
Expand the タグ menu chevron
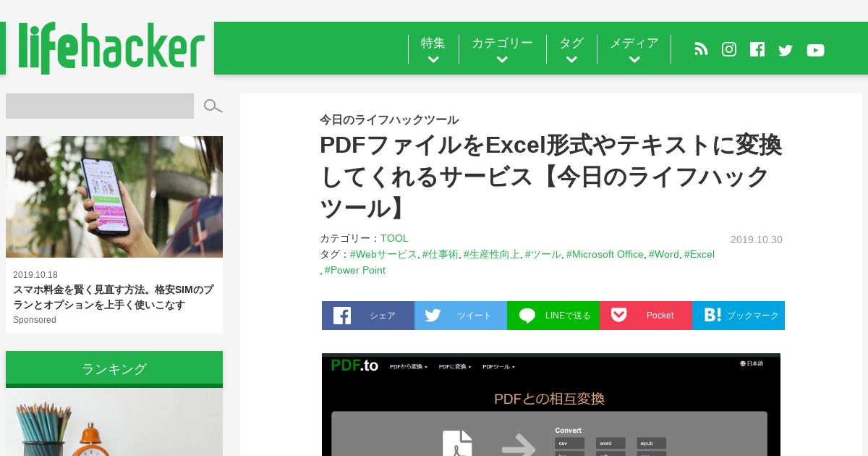tap(571, 60)
